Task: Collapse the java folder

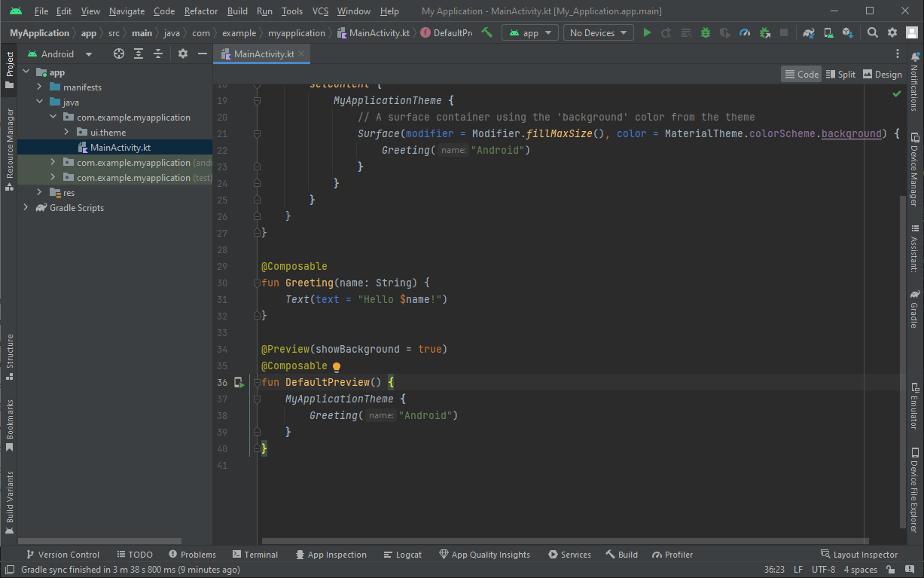Action: click(x=40, y=102)
